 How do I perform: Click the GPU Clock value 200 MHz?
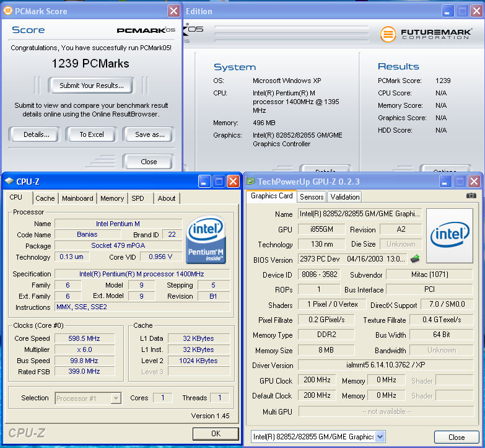(x=317, y=380)
